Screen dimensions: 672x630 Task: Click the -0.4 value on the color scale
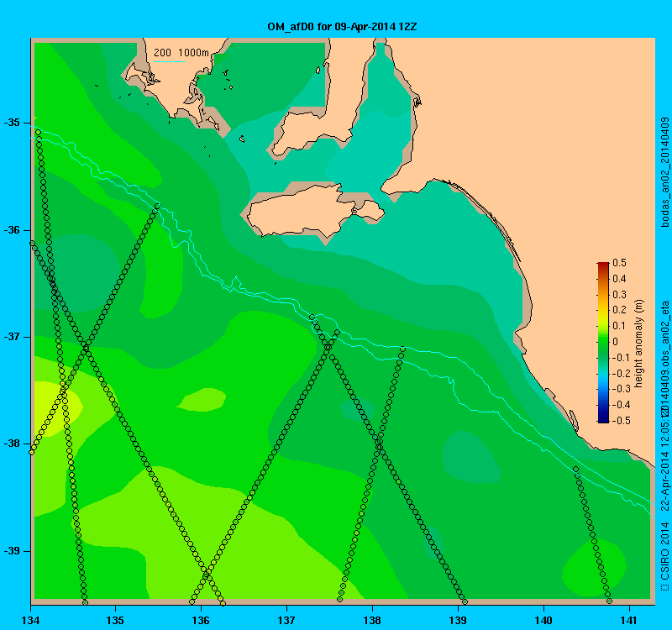[x=621, y=405]
